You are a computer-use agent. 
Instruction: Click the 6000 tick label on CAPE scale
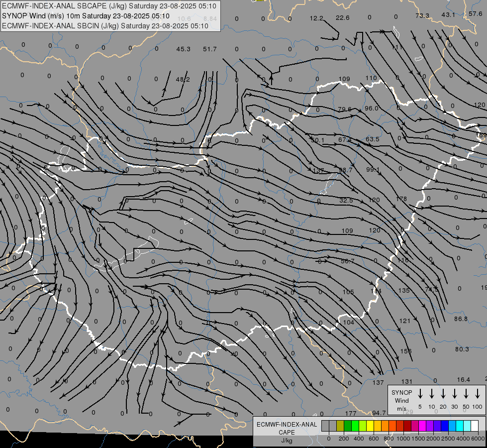(x=478, y=439)
